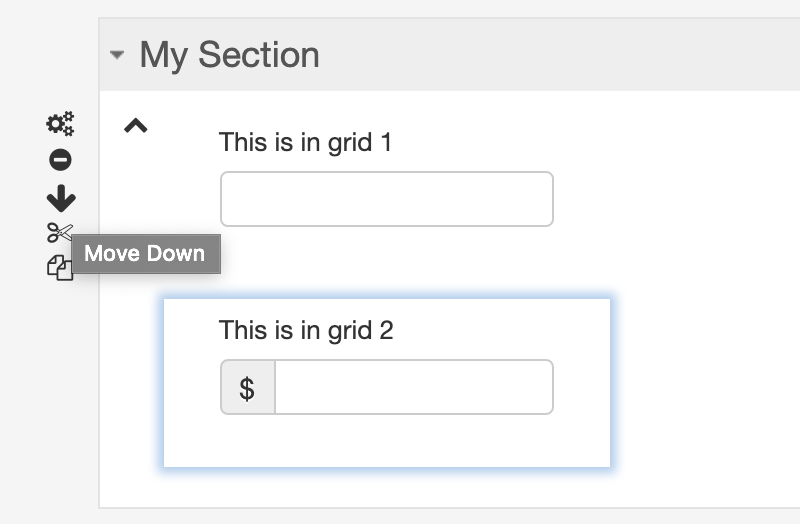Click the 'This is in grid 1' label
Viewport: 800px width, 524px height.
(x=305, y=142)
